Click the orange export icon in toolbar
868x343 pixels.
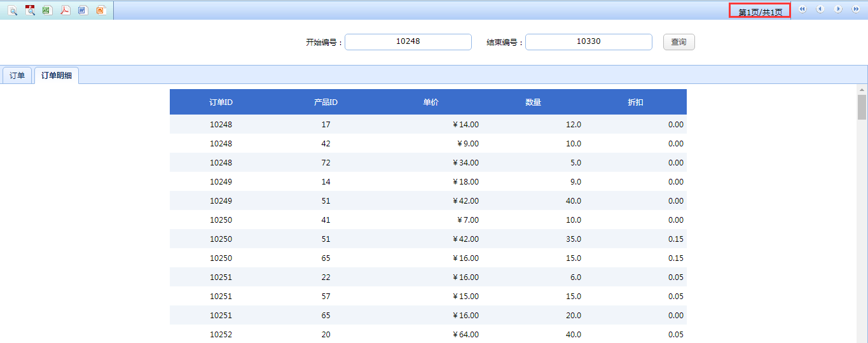[x=100, y=10]
